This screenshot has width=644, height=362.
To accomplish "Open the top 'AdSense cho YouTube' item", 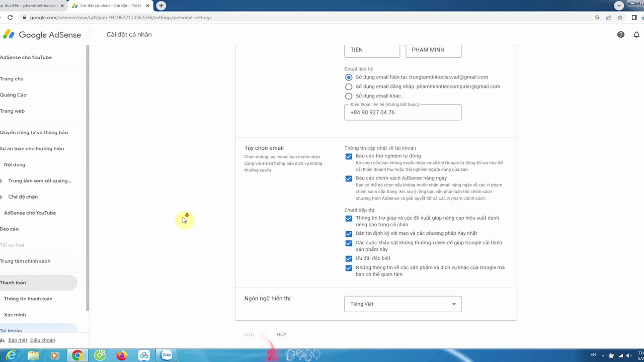I will pos(26,57).
